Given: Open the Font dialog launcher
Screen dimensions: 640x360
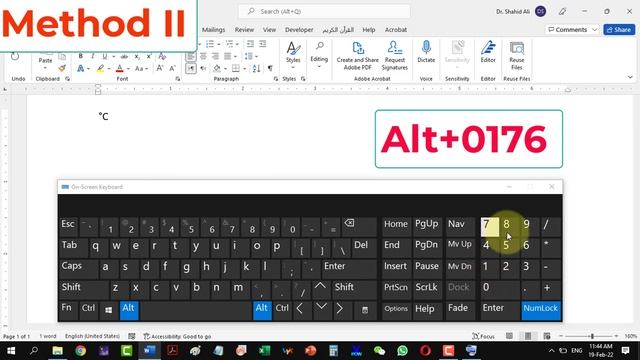Looking at the screenshot, I should 178,79.
